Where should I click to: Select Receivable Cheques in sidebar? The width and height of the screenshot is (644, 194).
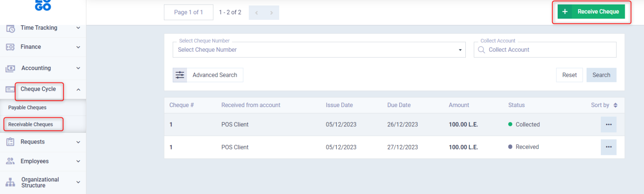[x=31, y=124]
